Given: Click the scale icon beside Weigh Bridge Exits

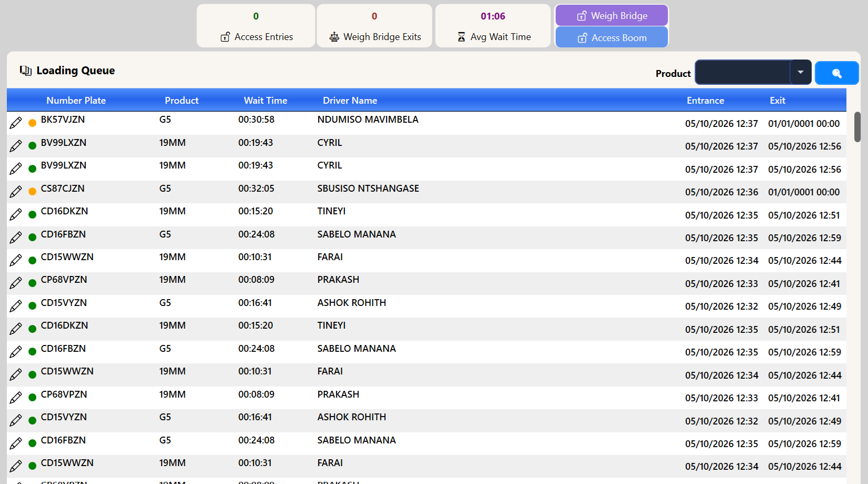Looking at the screenshot, I should [x=334, y=37].
